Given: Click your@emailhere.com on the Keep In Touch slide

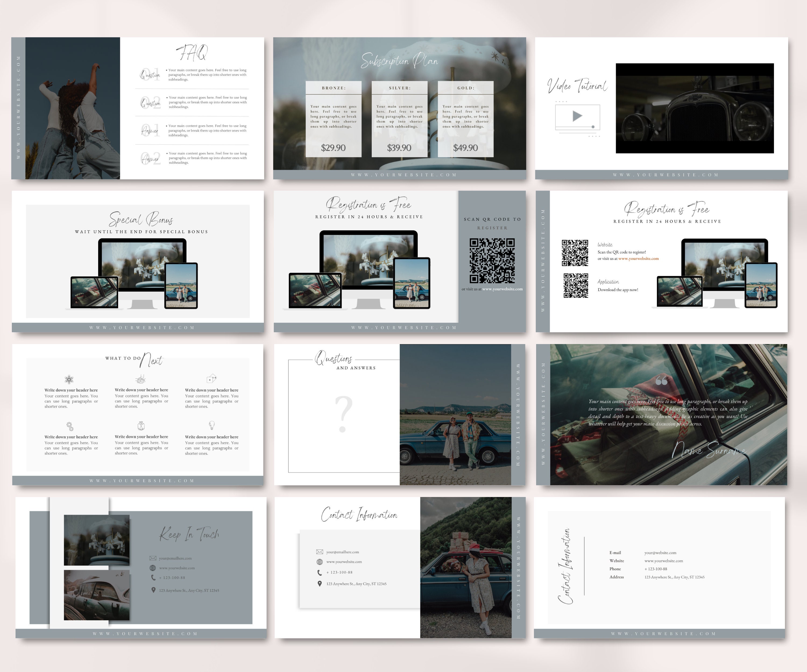Looking at the screenshot, I should [x=175, y=558].
